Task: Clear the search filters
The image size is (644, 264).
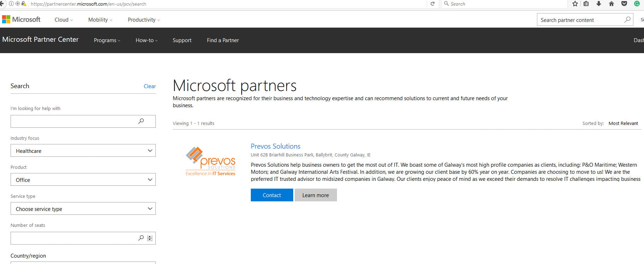Action: [150, 86]
